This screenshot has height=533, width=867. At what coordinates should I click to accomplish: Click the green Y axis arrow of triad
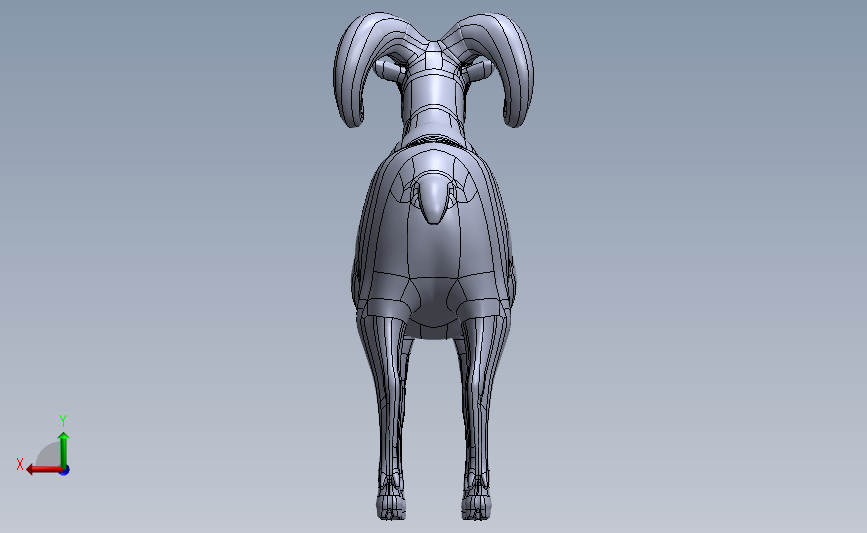(64, 450)
